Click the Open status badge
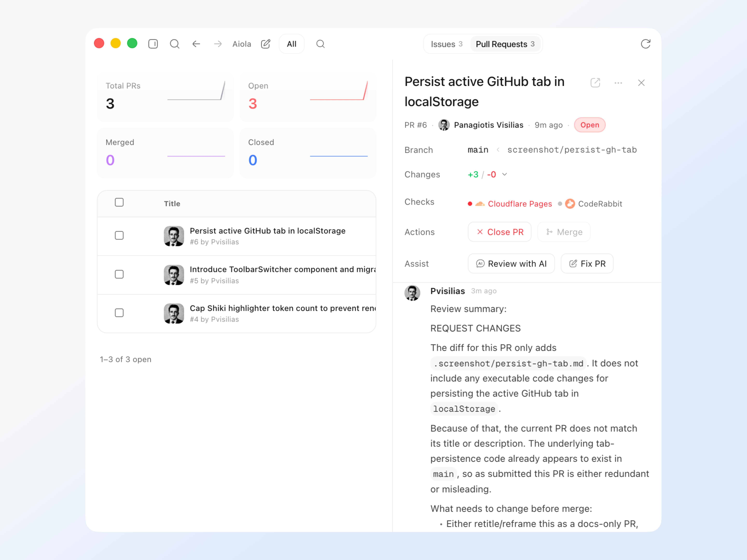This screenshot has width=747, height=560. (590, 125)
